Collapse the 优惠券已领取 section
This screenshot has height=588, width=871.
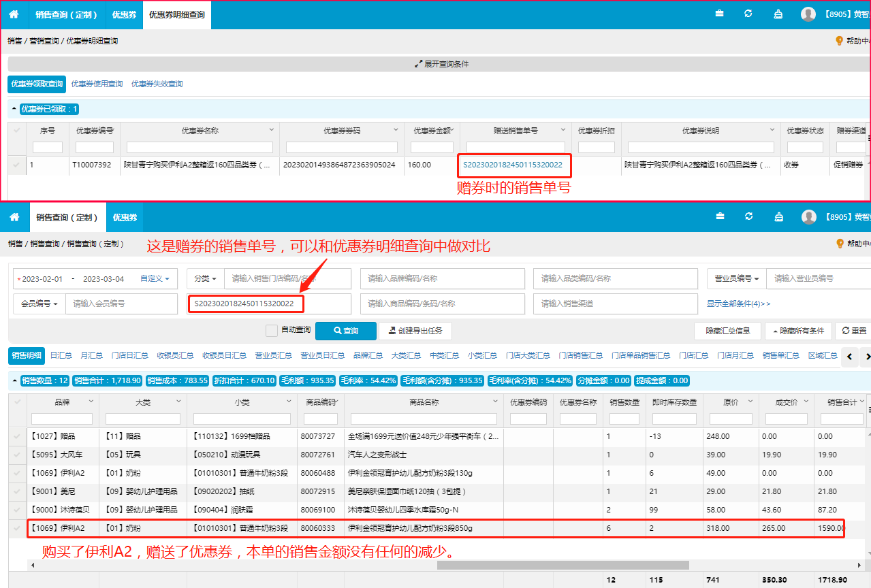pyautogui.click(x=14, y=109)
